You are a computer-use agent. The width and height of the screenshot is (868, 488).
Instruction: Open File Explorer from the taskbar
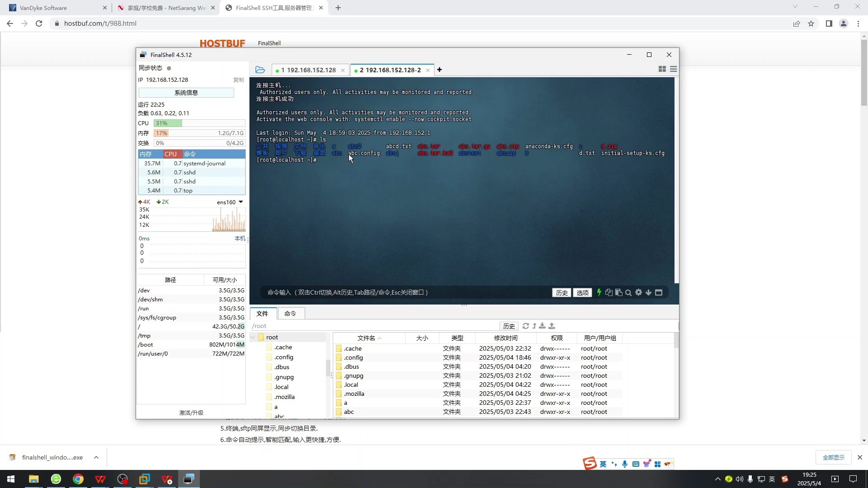34,479
